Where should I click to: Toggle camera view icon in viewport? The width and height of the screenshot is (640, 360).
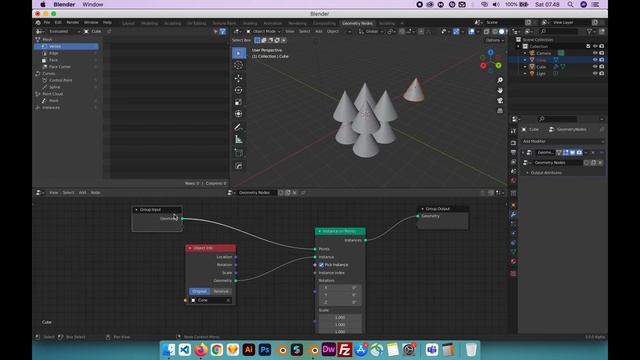(500, 100)
